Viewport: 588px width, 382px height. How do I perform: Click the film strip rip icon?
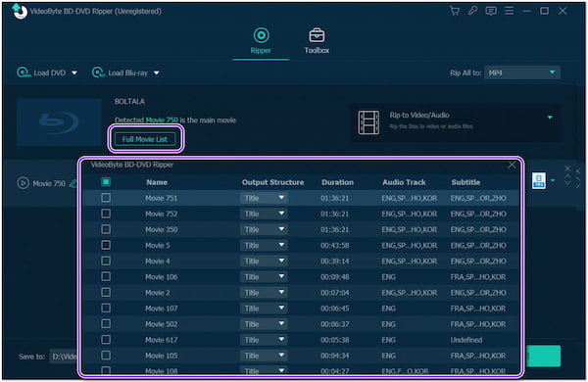(368, 122)
